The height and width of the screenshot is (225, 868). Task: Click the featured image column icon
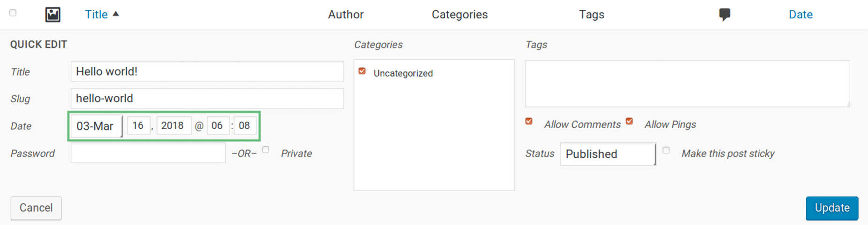tap(53, 15)
